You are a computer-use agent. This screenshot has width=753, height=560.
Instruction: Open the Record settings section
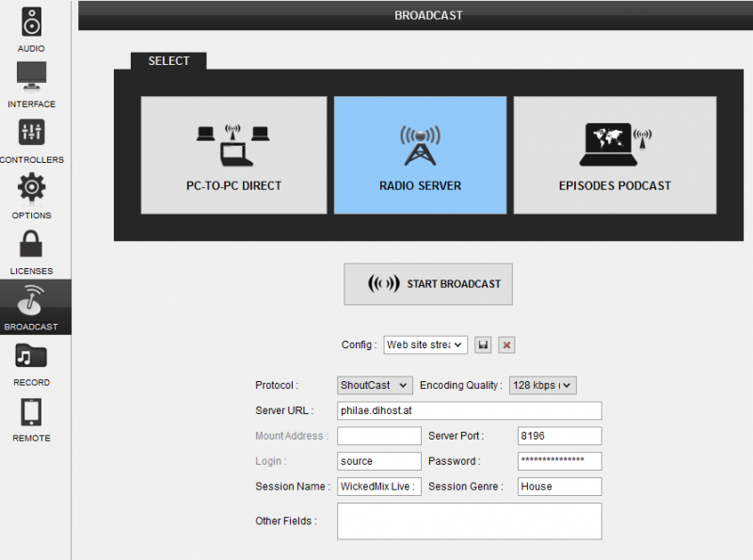[32, 362]
